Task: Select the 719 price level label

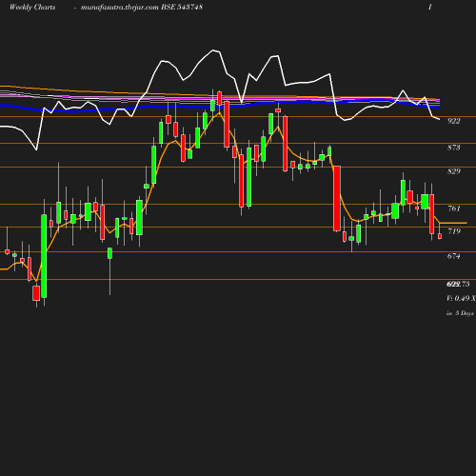Action: [454, 231]
